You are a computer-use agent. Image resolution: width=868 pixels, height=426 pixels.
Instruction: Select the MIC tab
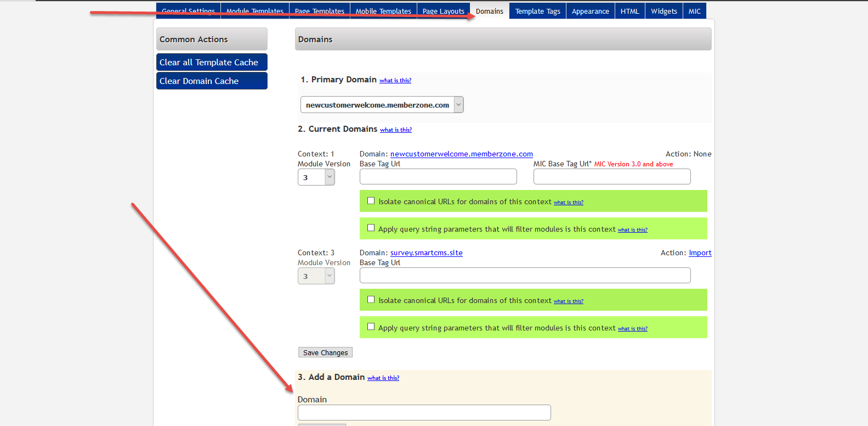694,11
